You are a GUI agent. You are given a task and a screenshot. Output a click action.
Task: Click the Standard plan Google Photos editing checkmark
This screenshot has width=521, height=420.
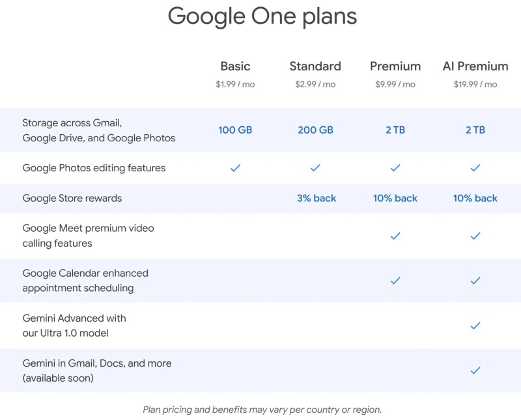pyautogui.click(x=315, y=168)
